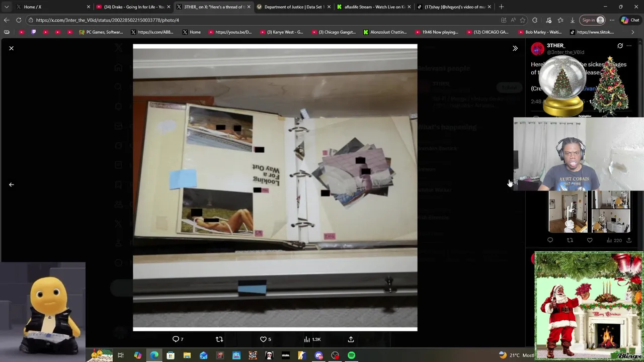Repost from the photo action bar

[x=219, y=339]
